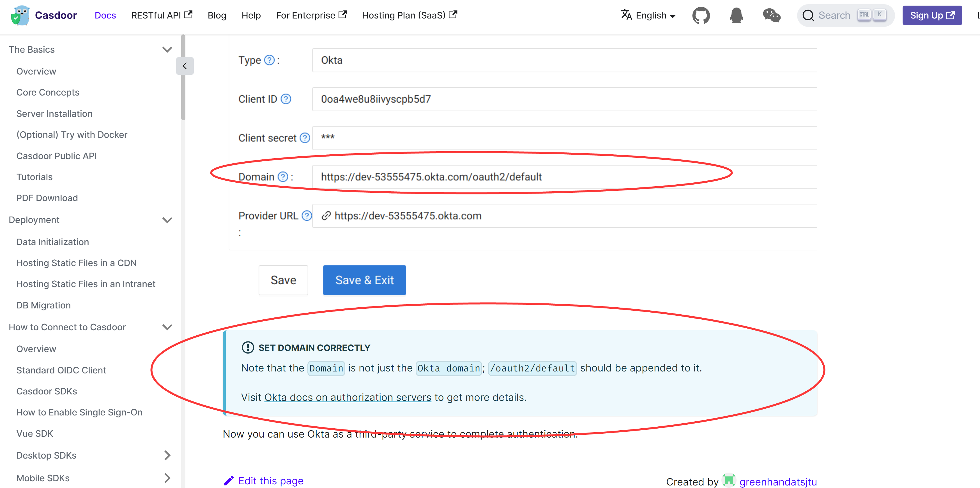The height and width of the screenshot is (488, 980).
Task: Collapse the sidebar with the arrow icon
Action: (x=185, y=65)
